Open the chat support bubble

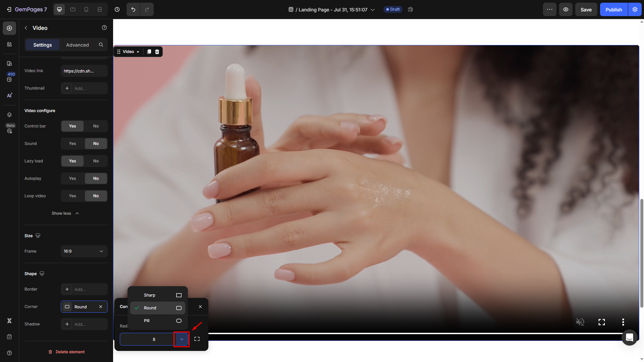click(629, 337)
